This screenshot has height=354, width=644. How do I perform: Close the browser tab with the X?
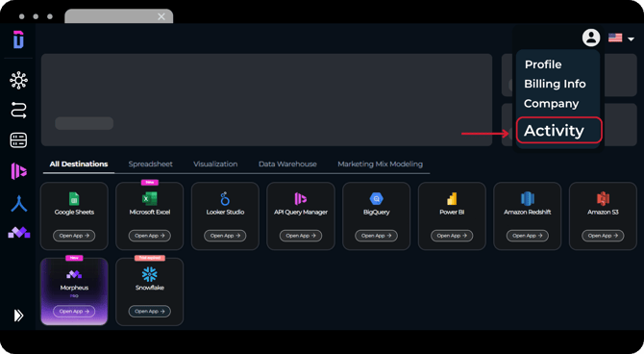[161, 16]
